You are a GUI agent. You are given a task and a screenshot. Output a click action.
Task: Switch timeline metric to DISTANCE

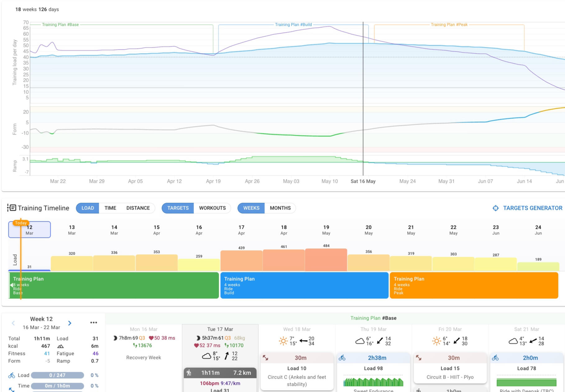click(x=138, y=208)
